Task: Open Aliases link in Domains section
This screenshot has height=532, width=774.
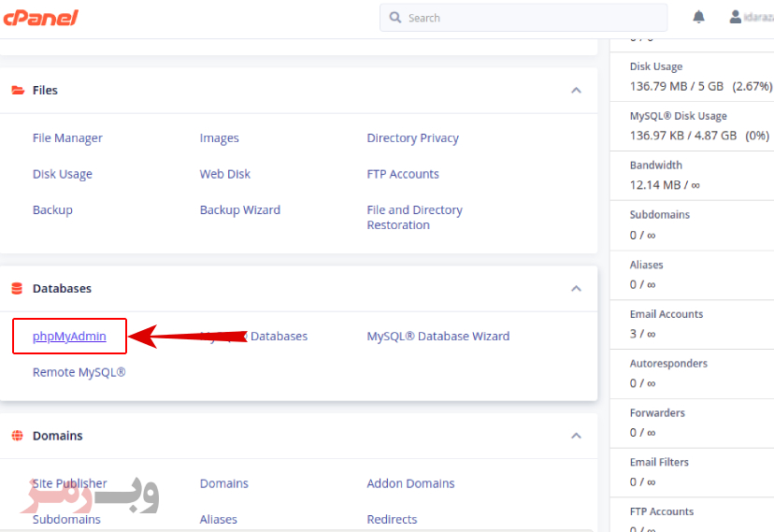Action: (x=218, y=520)
